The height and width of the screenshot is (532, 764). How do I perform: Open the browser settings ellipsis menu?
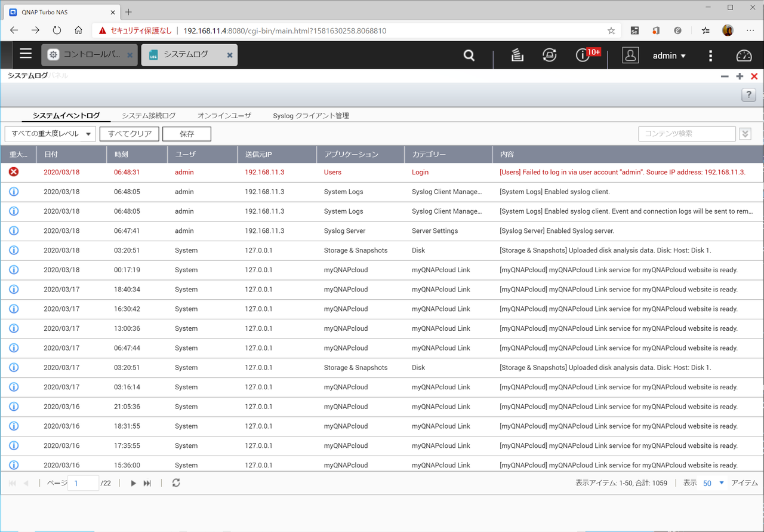pyautogui.click(x=750, y=30)
